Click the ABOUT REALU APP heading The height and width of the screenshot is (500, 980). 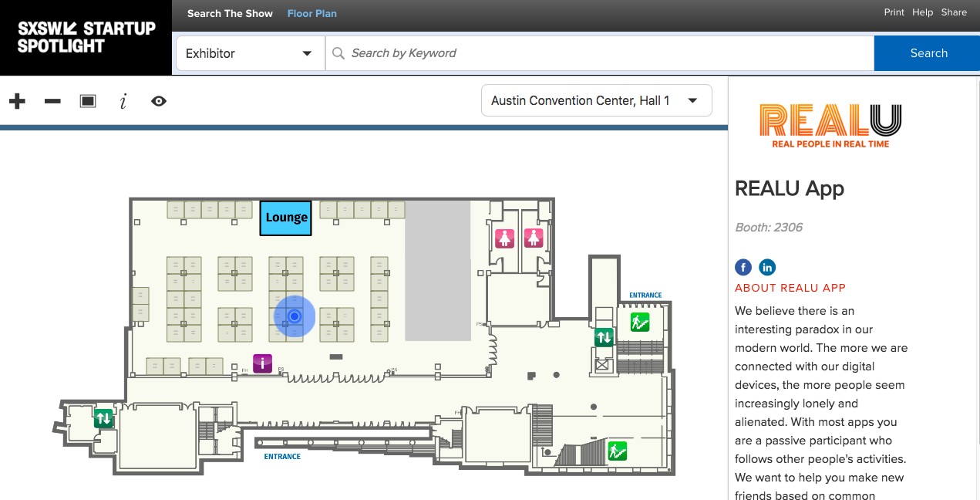point(790,288)
